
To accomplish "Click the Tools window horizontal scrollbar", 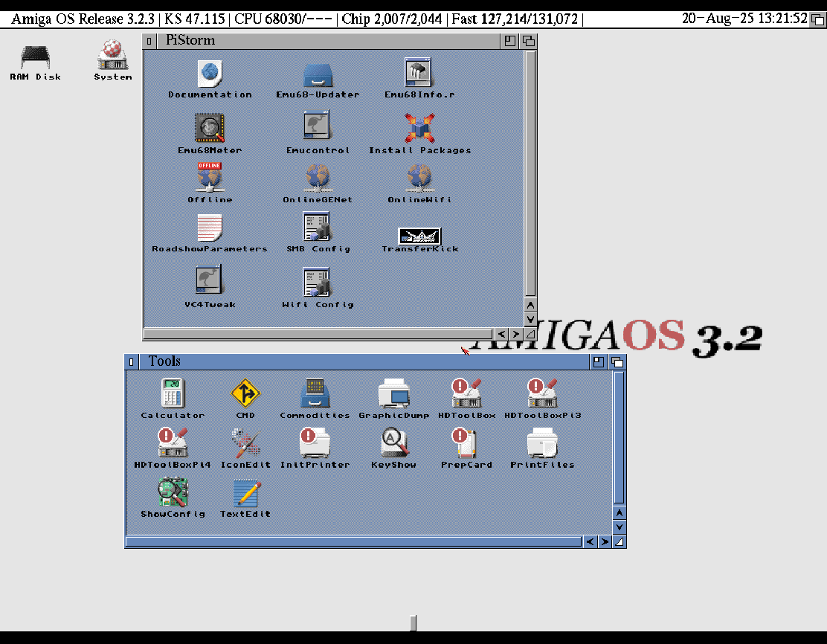I will point(353,541).
